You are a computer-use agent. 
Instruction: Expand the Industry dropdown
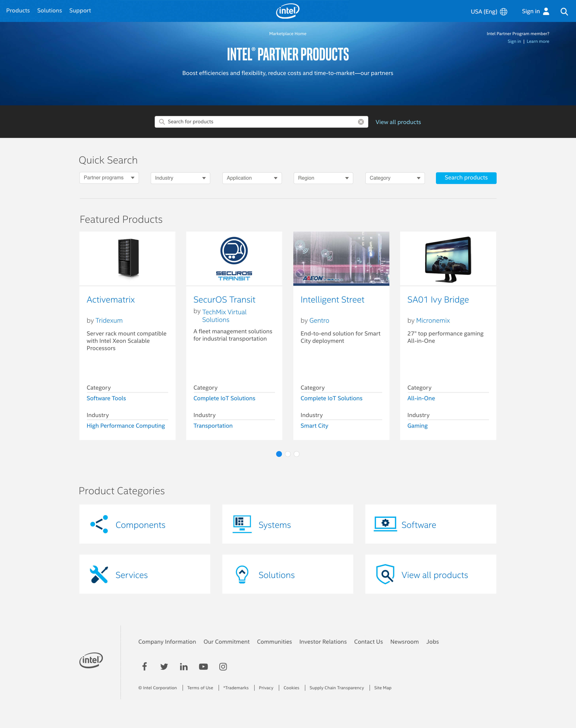coord(180,178)
